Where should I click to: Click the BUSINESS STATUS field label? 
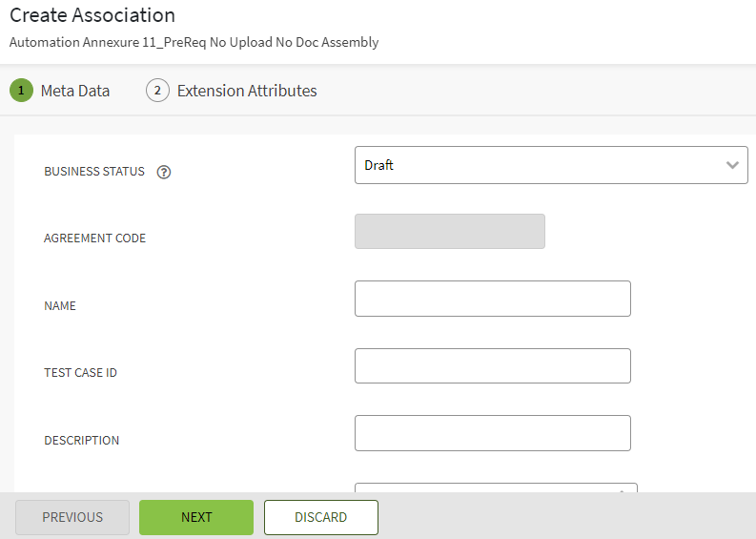pyautogui.click(x=94, y=172)
